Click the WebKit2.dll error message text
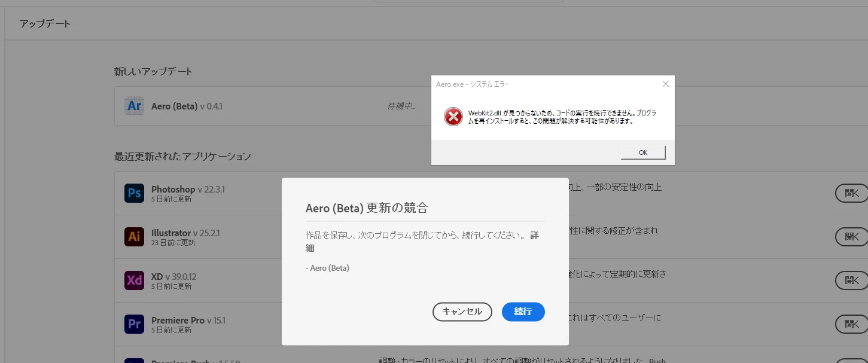 click(x=562, y=117)
